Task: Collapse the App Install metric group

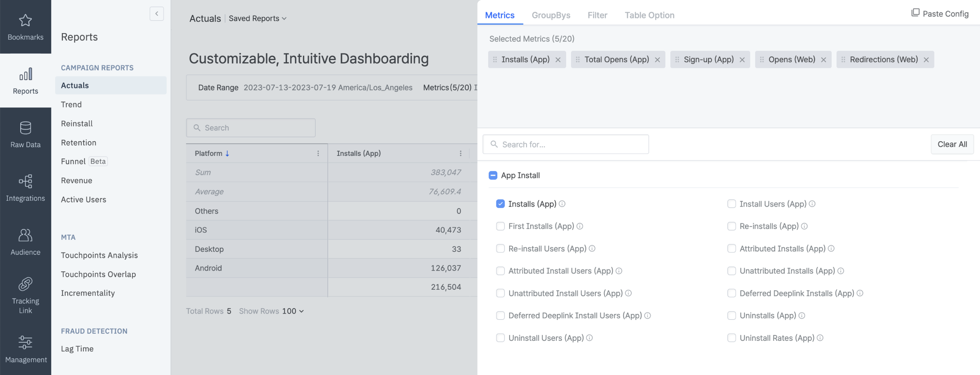Action: [x=493, y=175]
